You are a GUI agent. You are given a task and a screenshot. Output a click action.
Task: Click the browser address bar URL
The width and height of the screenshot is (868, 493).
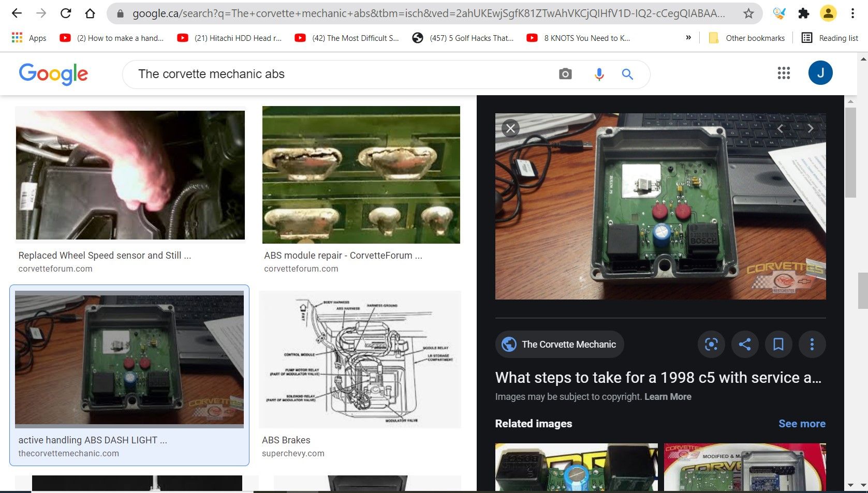click(429, 13)
